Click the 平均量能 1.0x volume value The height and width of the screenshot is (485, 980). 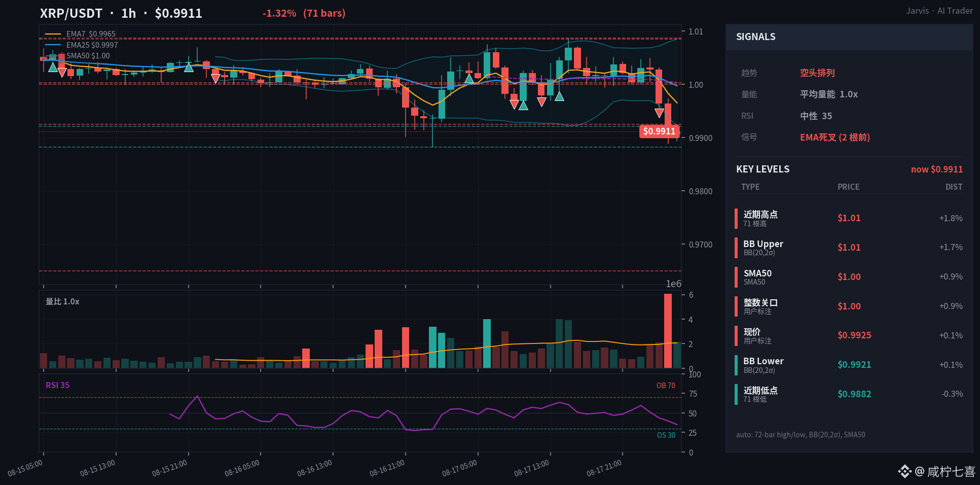[x=829, y=94]
